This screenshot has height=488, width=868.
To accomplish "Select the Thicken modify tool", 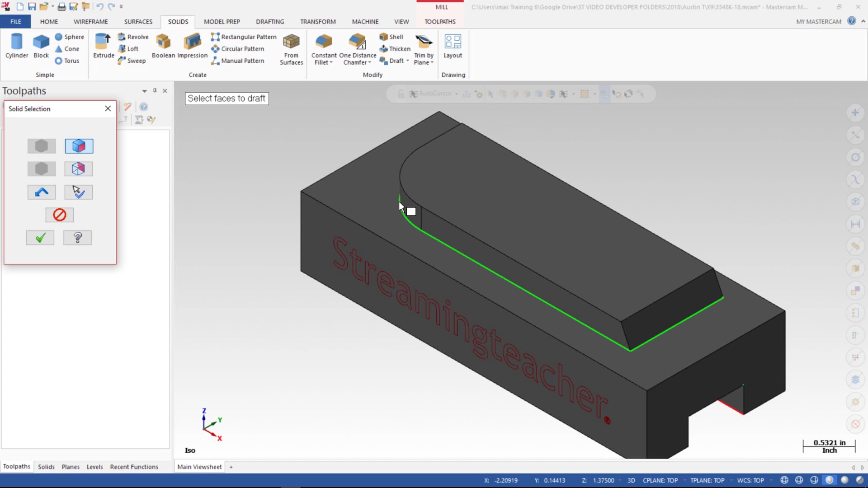I will click(395, 49).
